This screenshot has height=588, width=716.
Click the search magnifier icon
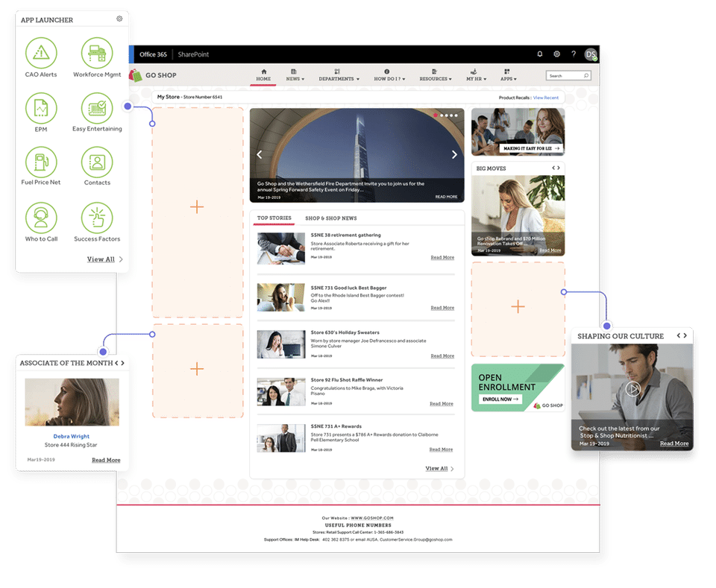point(586,76)
